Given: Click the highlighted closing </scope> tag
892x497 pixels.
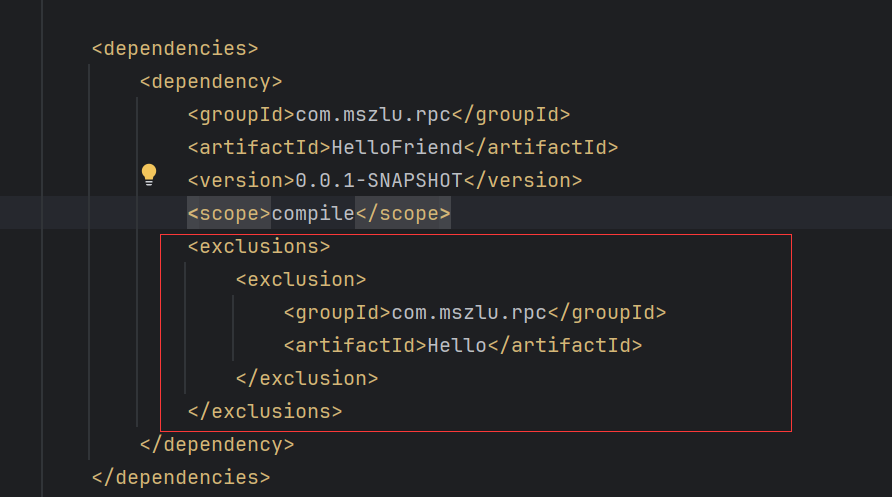Looking at the screenshot, I should click(x=403, y=214).
